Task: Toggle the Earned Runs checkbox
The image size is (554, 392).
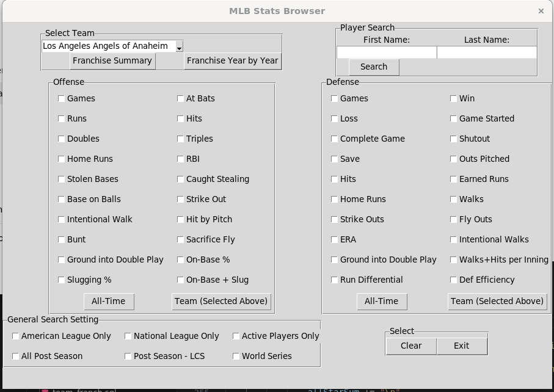Action: point(453,179)
